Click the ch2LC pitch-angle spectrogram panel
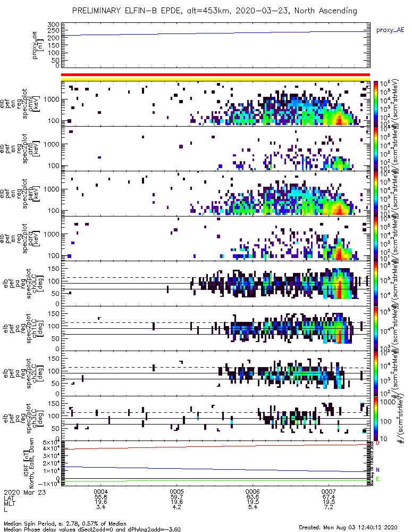Image resolution: width=412 pixels, height=532 pixels. (x=215, y=373)
